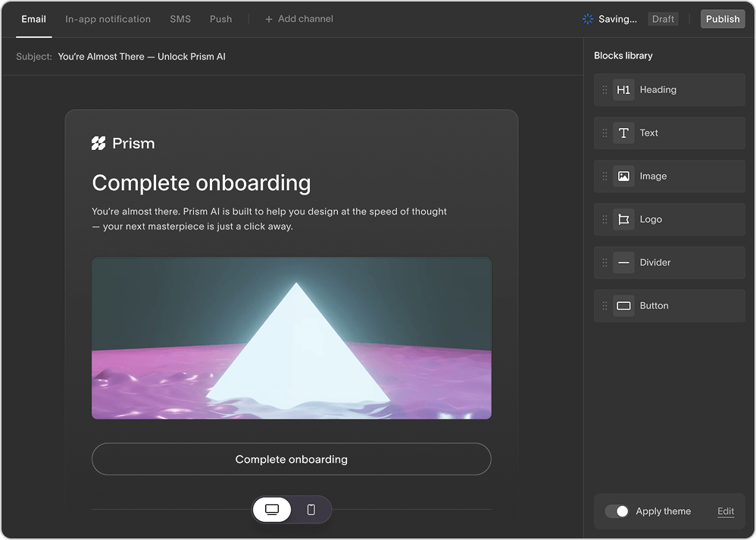756x540 pixels.
Task: Select the pyramid image in email
Action: (292, 338)
